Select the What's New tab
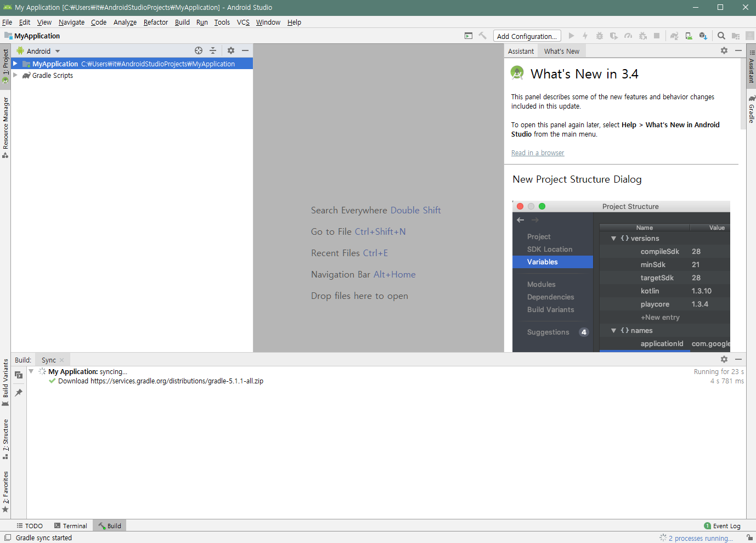 562,51
